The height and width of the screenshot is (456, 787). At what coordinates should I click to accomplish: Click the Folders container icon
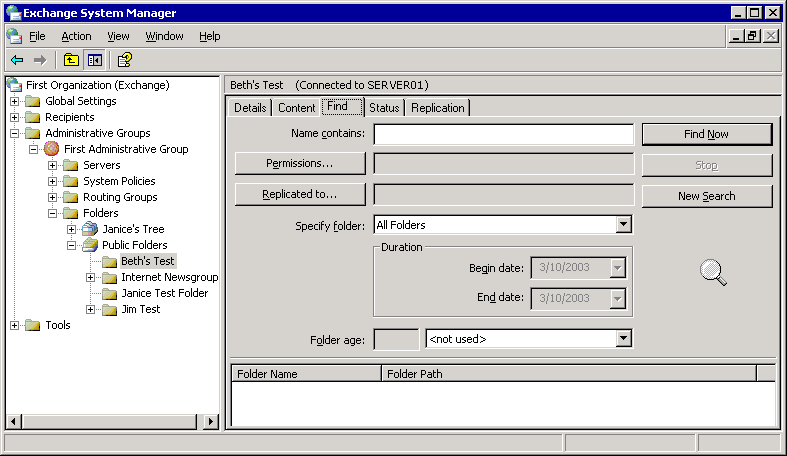point(71,214)
